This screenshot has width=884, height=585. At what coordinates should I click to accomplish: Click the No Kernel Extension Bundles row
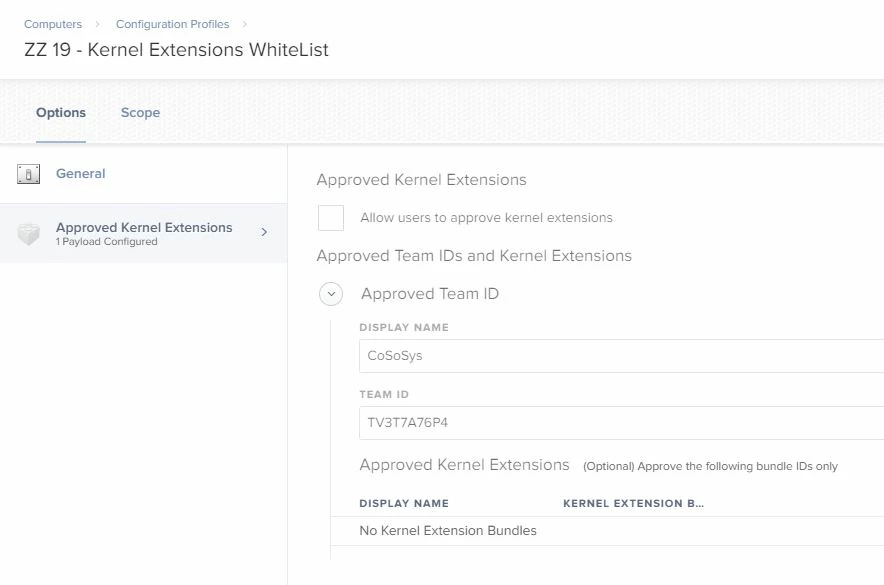coord(607,531)
